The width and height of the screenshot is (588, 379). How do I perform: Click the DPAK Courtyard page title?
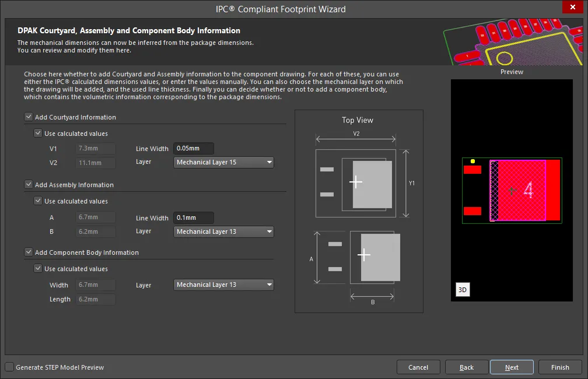click(128, 31)
